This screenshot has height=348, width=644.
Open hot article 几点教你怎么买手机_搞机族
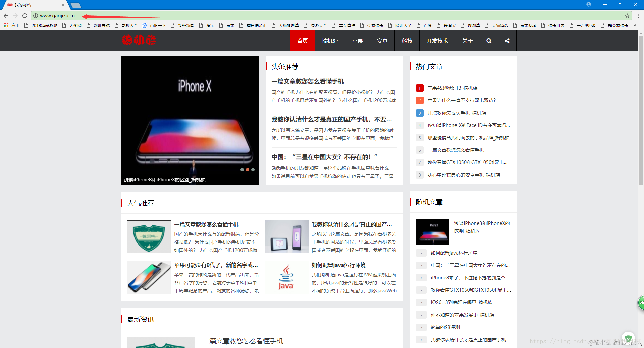point(457,113)
